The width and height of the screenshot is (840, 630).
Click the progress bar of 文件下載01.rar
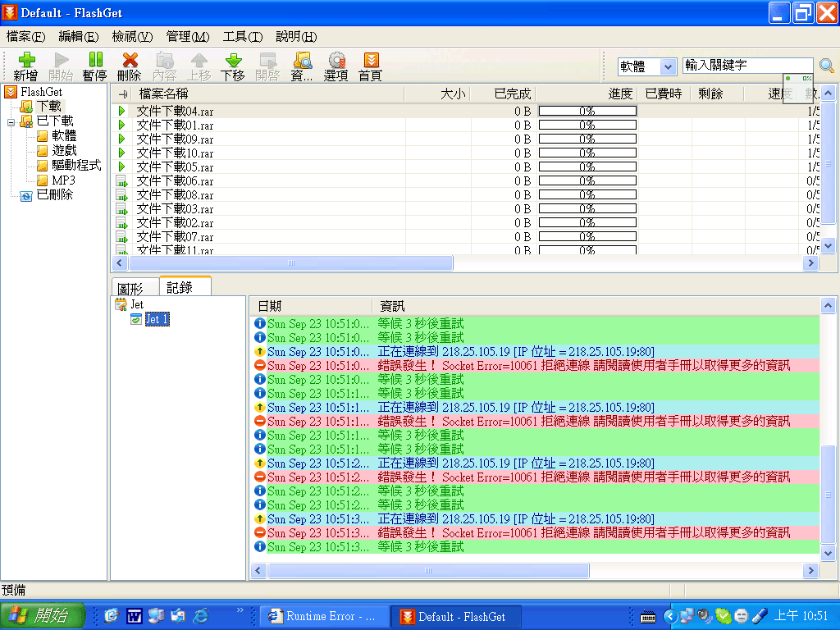point(587,125)
